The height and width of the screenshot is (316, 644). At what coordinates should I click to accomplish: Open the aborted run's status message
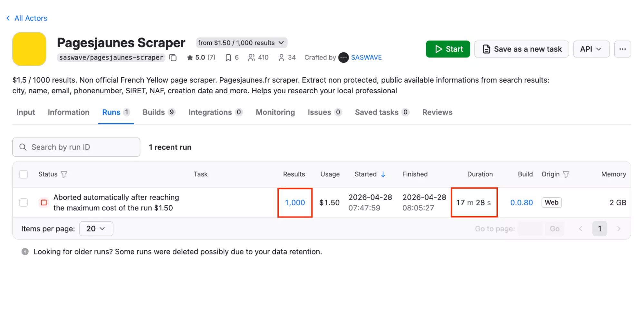point(116,203)
